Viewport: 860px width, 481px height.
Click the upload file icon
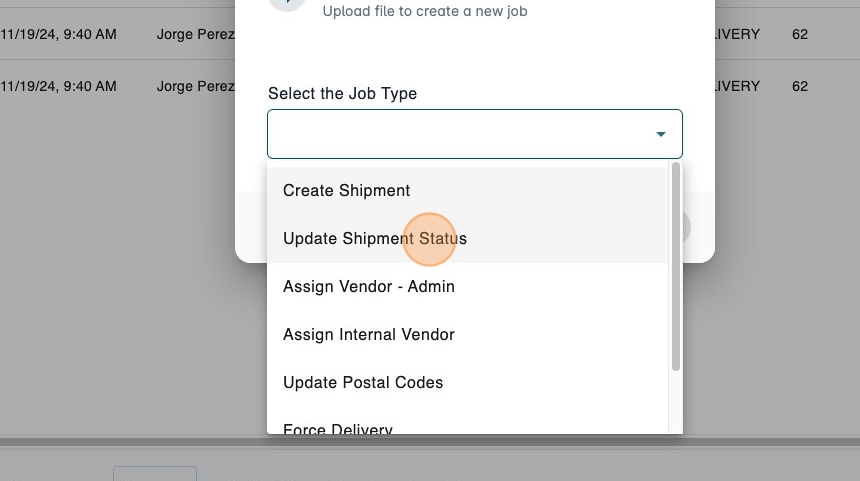pos(286,4)
